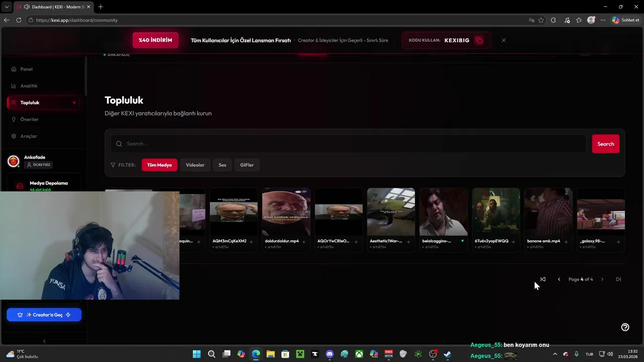Open the 6Tu6v2yopEWQQ thumbnail
The height and width of the screenshot is (362, 644).
[x=496, y=212]
